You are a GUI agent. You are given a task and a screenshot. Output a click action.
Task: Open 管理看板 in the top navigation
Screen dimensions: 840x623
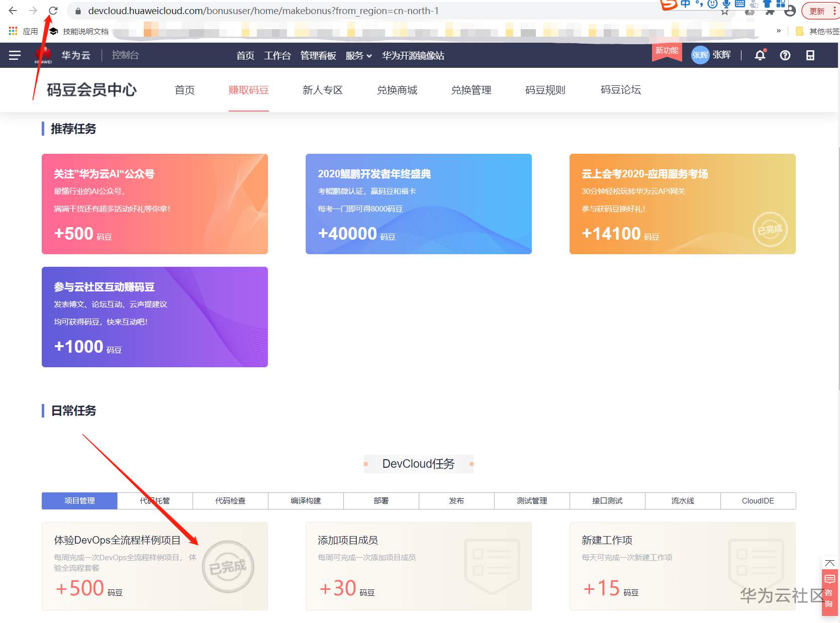click(x=318, y=56)
